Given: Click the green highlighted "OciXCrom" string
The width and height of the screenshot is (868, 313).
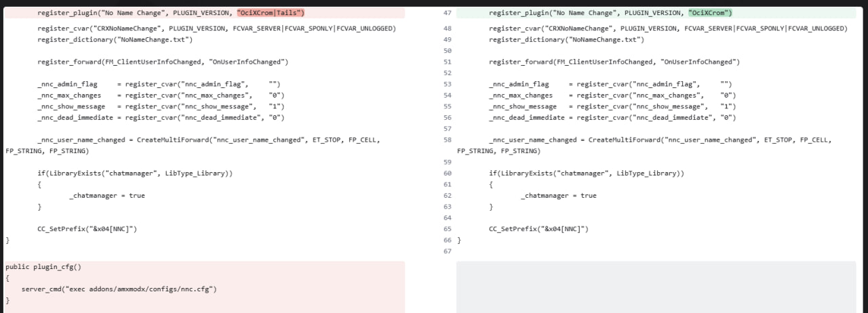Looking at the screenshot, I should (x=710, y=13).
